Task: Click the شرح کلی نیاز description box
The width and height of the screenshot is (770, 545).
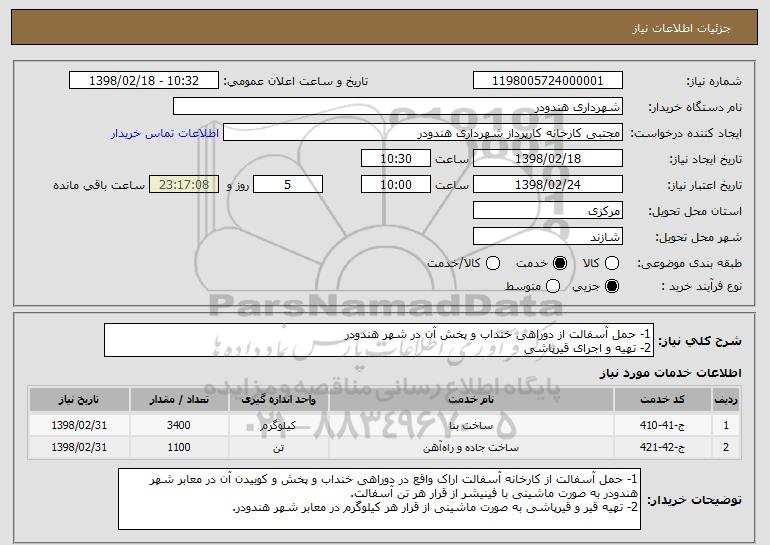Action: [x=379, y=340]
